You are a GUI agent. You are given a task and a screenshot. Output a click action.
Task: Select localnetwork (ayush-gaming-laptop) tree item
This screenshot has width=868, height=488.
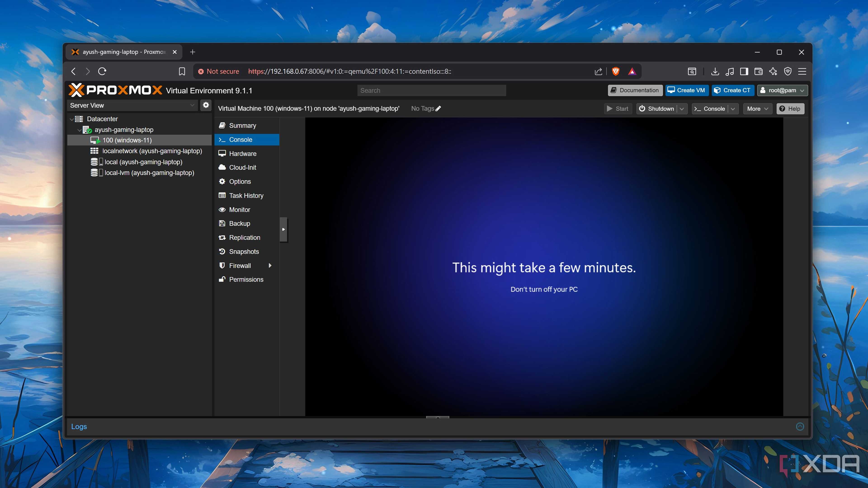coord(139,151)
